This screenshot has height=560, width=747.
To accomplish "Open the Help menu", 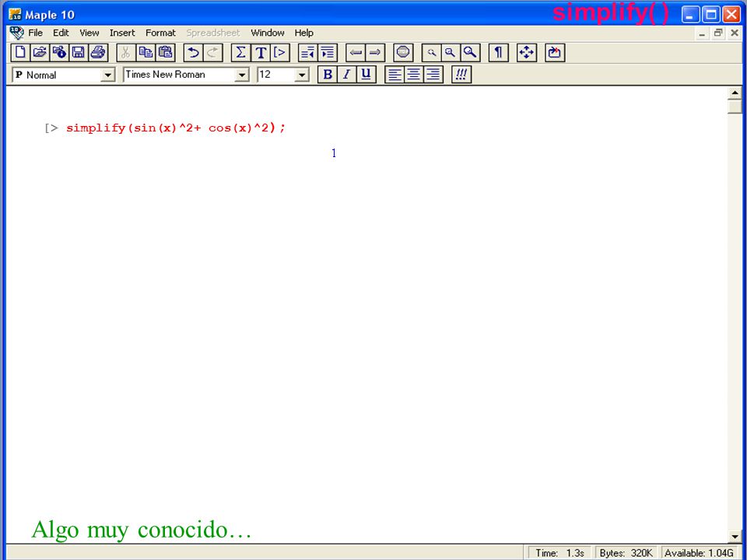I will [x=304, y=33].
